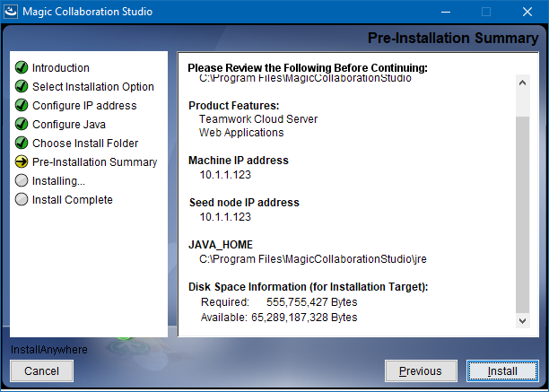This screenshot has height=392, width=549.
Task: Click the Web Applications feature text
Action: coord(241,133)
